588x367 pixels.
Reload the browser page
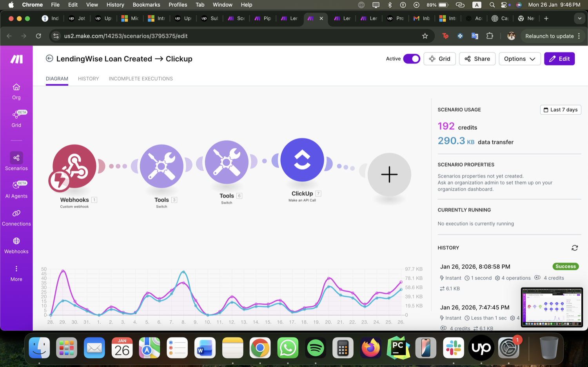pyautogui.click(x=38, y=36)
